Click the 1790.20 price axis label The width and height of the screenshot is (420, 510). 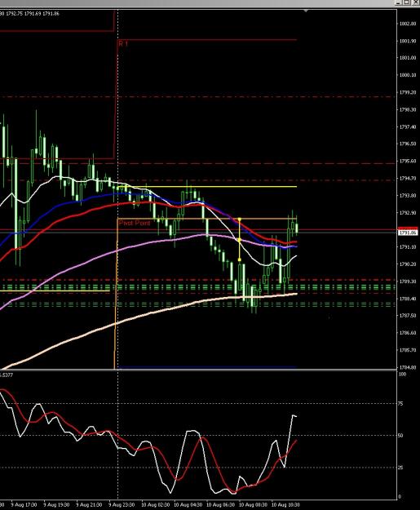pos(408,264)
